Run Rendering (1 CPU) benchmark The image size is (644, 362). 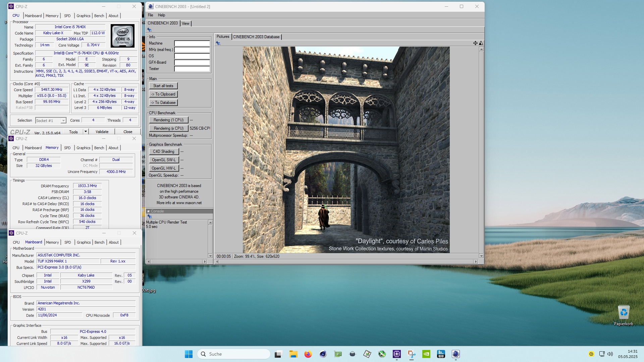coord(168,120)
